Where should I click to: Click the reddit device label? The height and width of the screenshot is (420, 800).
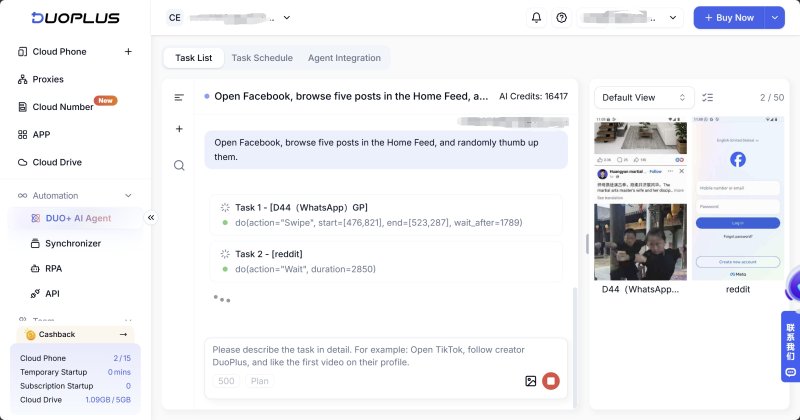point(738,289)
